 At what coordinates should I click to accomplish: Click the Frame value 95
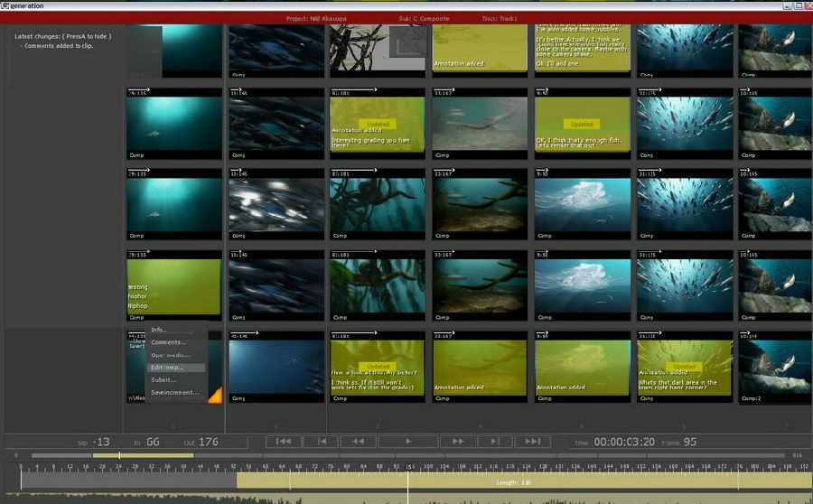tap(690, 443)
